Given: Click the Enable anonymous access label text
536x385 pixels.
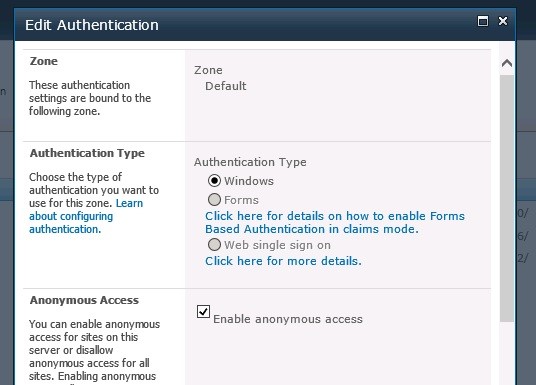Looking at the screenshot, I should point(288,319).
